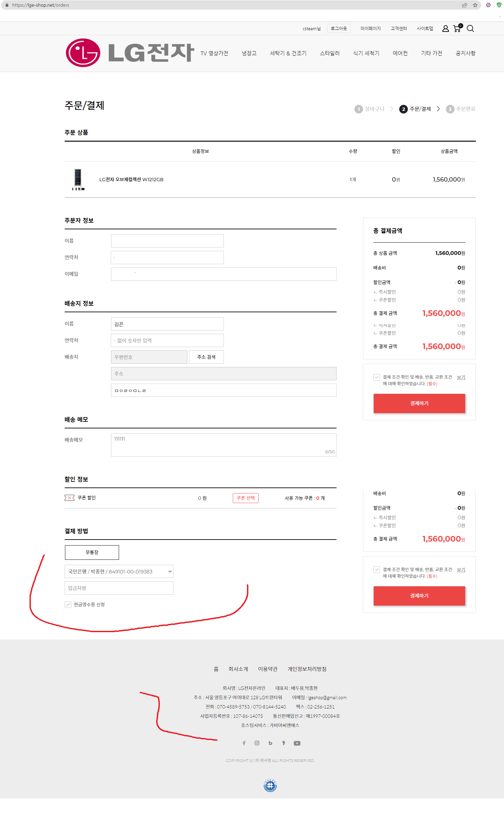This screenshot has width=504, height=813.
Task: Open TV 영상가전 menu
Action: point(214,53)
